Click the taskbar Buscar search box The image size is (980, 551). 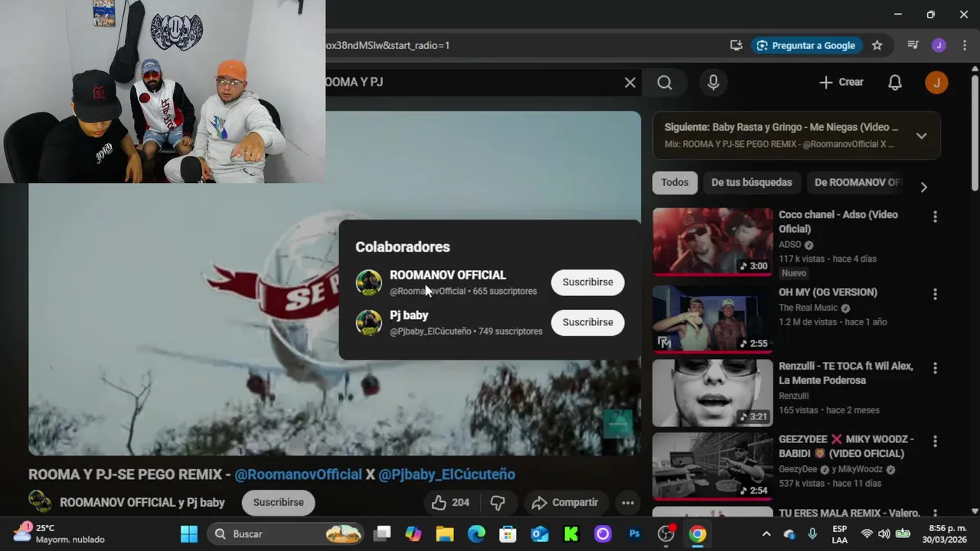287,533
